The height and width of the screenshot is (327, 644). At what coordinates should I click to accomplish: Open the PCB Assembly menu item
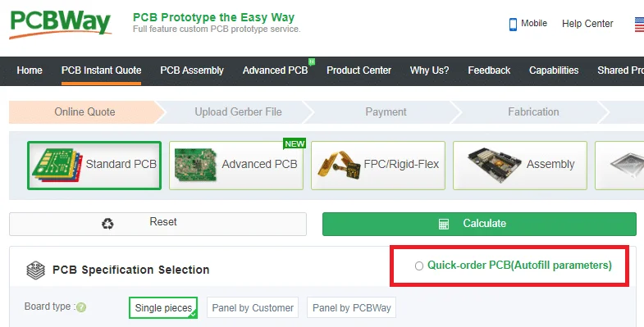(192, 70)
